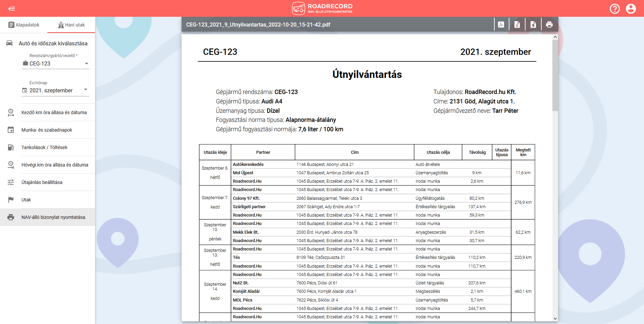Collapse sidebar with the back arrow icon
Screen dimensions: 644x324
(x=11, y=8)
